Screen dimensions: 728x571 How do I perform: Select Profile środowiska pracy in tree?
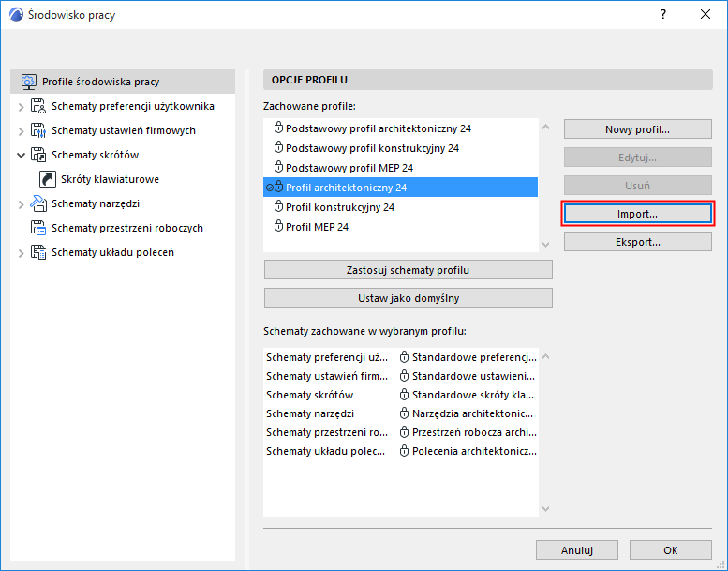point(123,82)
